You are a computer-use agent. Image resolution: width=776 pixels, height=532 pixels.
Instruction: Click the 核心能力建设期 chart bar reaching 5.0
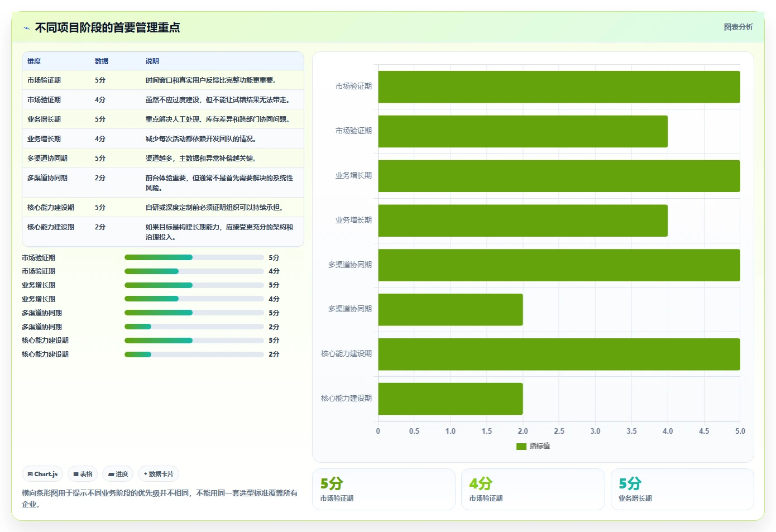pyautogui.click(x=559, y=354)
